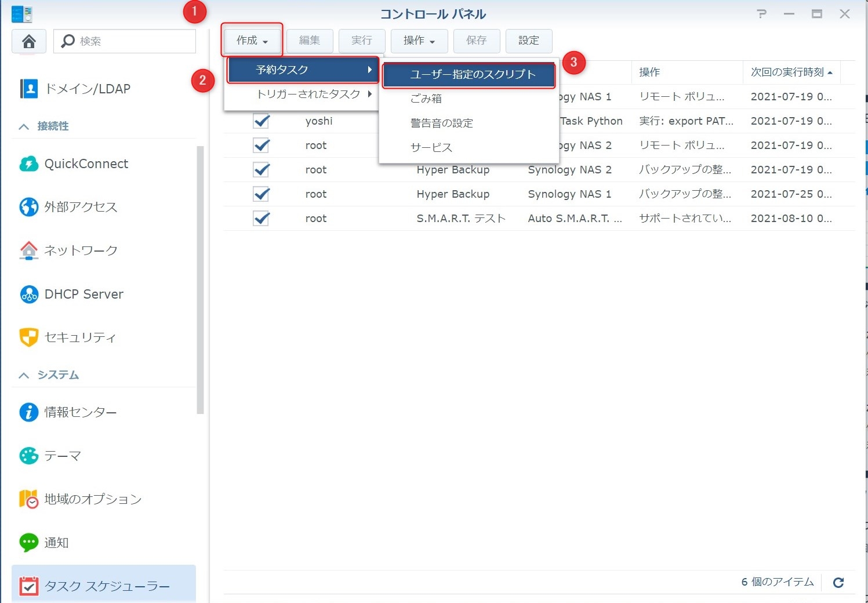Click the refresh icon beside item count

[838, 582]
